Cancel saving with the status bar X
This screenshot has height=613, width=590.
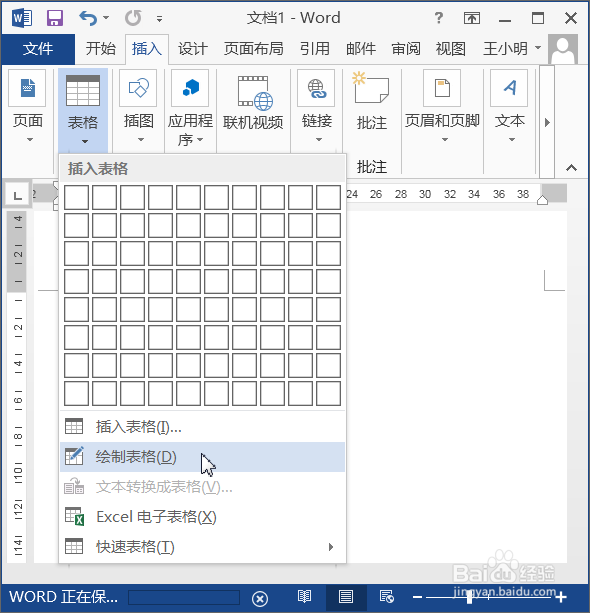260,598
